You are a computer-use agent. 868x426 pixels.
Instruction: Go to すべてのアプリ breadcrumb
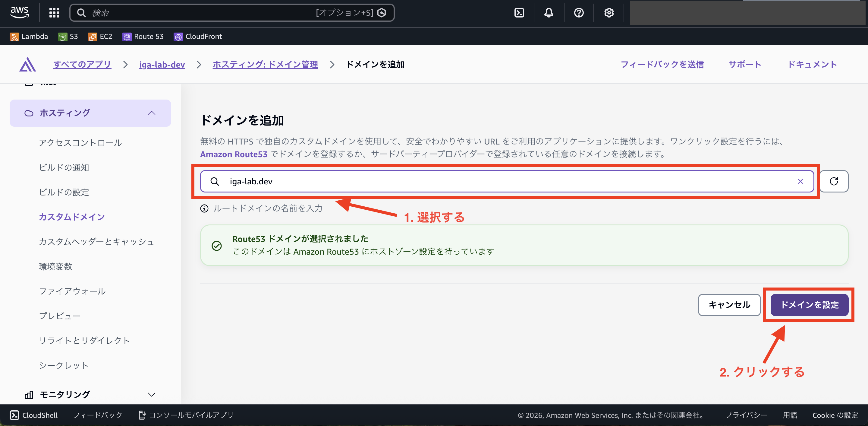tap(82, 65)
